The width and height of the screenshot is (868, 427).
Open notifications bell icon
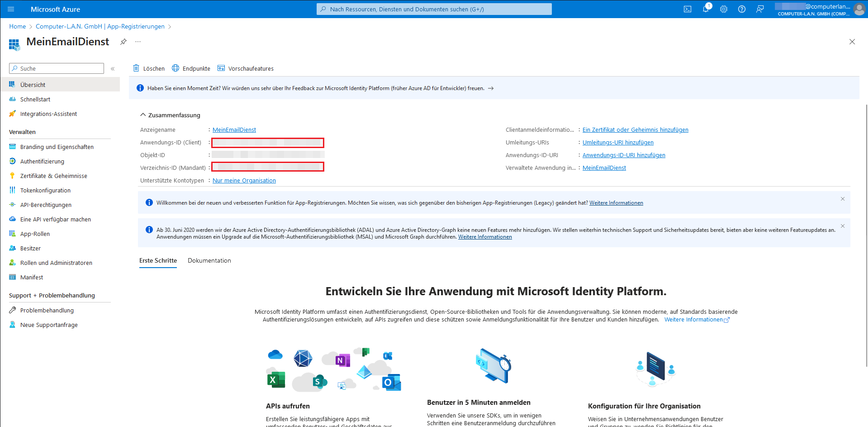tap(706, 9)
